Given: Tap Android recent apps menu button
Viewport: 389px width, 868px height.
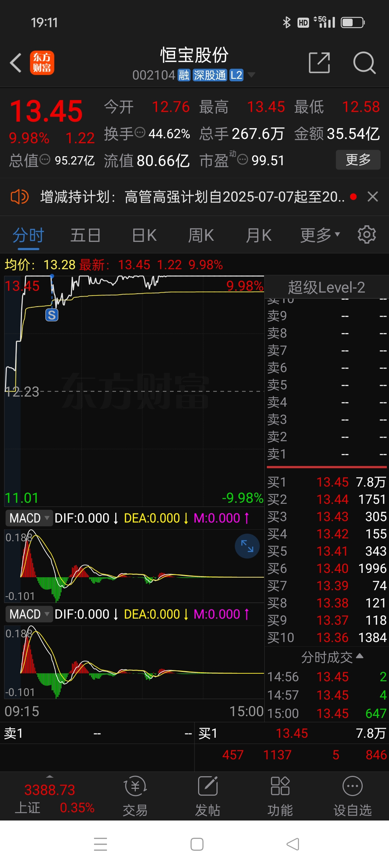Looking at the screenshot, I should (100, 844).
